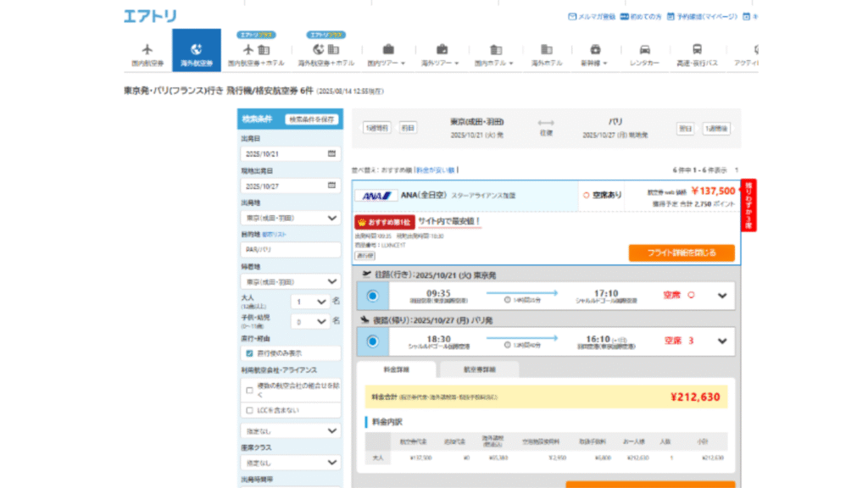Switch to the 料金詳細 tab
868x488 pixels.
click(397, 369)
